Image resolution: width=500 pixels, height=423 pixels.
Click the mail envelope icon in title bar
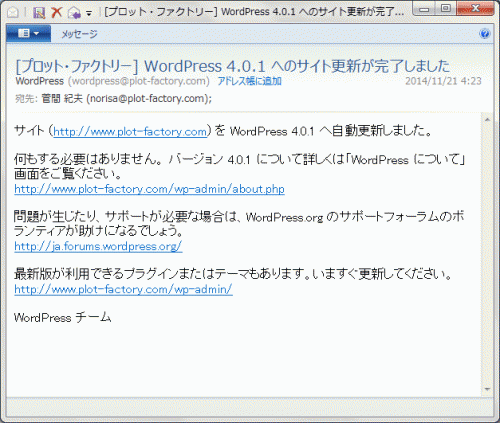13,12
